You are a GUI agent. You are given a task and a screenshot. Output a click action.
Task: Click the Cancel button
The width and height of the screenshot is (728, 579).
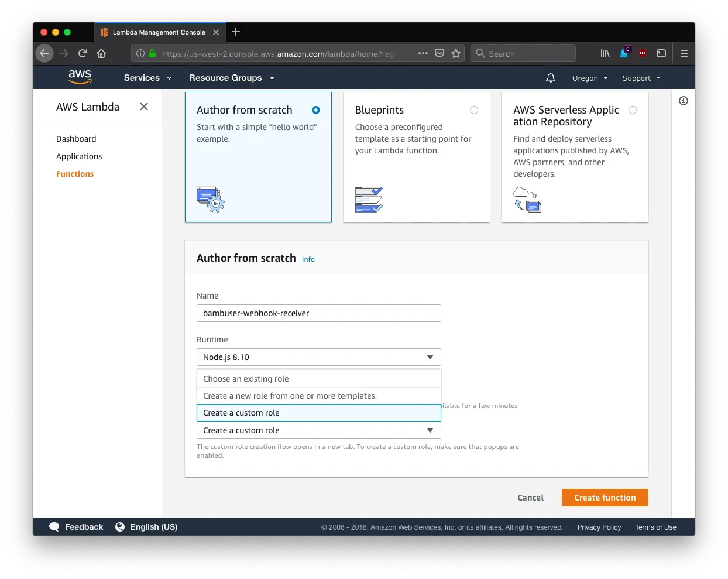coord(530,498)
